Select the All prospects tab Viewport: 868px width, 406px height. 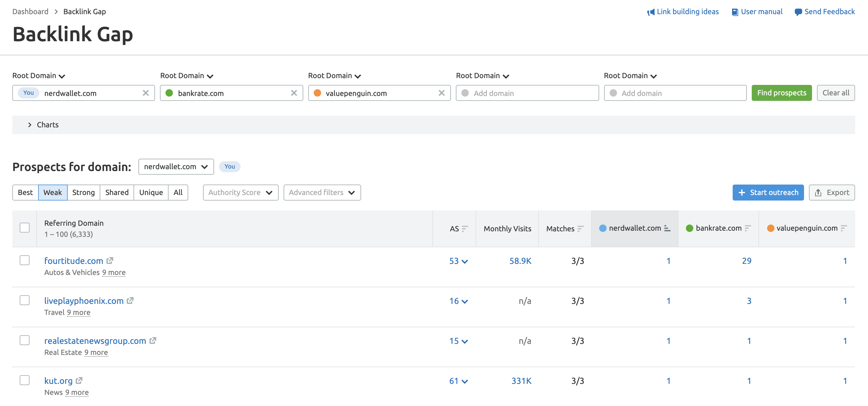click(178, 192)
